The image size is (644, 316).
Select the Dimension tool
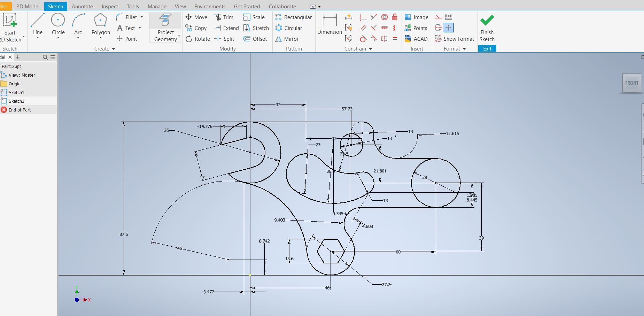tap(329, 24)
